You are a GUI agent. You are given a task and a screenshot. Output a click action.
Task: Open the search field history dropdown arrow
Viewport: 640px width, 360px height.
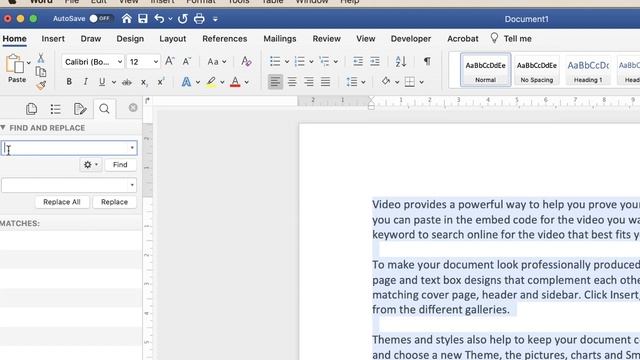click(132, 148)
